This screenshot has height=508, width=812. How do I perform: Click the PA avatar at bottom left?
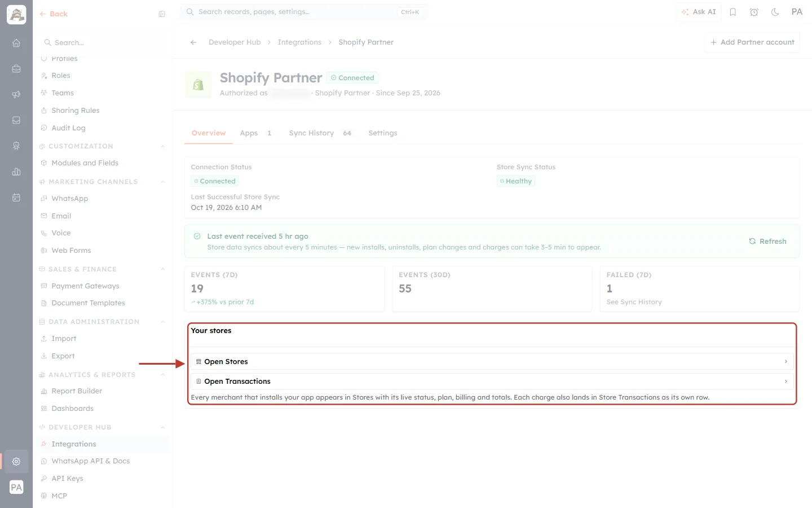[16, 487]
